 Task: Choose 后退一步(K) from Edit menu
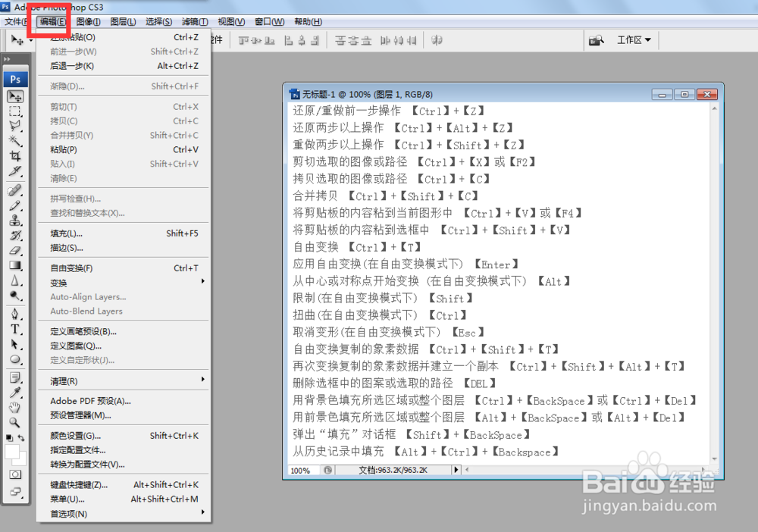click(124, 66)
